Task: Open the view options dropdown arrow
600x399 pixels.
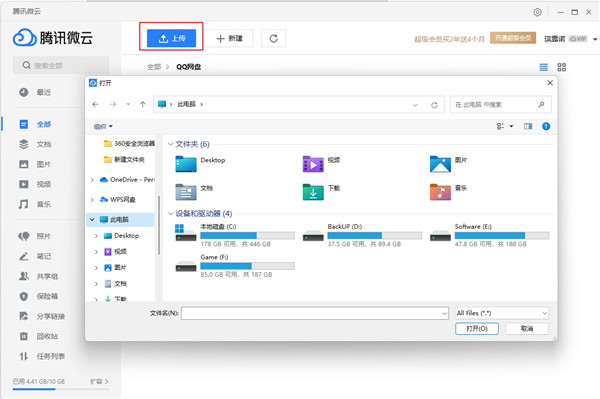Action: (x=511, y=126)
